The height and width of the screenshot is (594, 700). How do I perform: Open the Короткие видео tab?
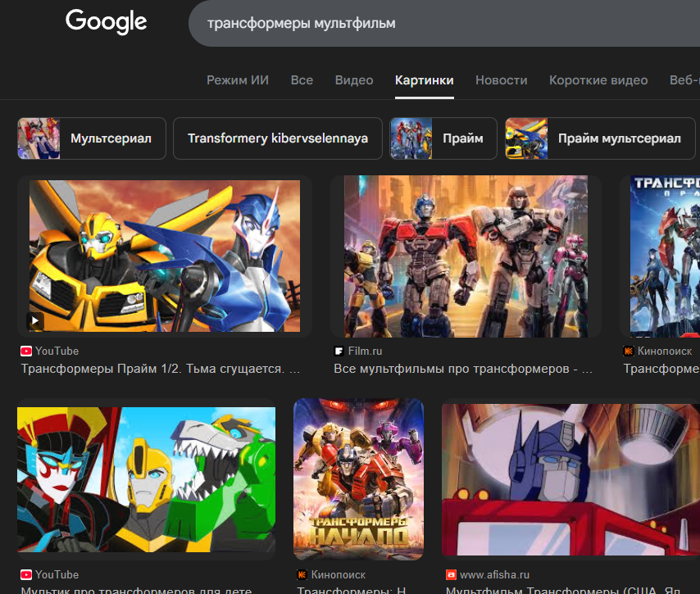(598, 80)
